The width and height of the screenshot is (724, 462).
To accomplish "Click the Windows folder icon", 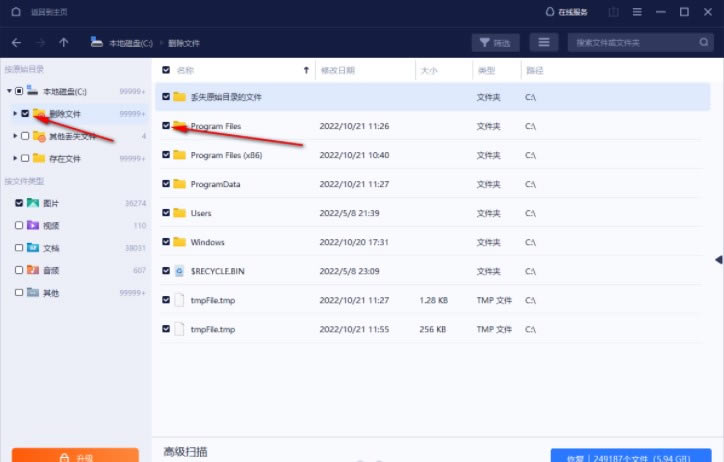I will 180,242.
